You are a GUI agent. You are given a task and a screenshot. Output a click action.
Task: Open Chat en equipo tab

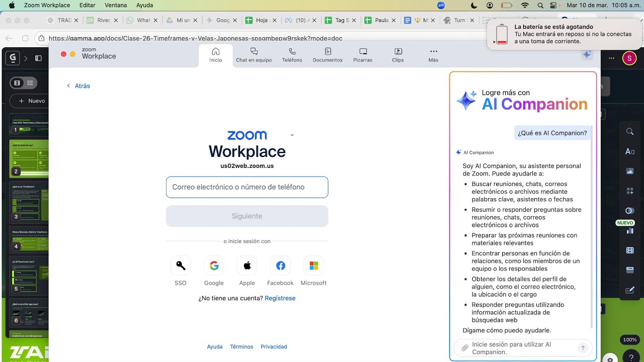click(254, 55)
